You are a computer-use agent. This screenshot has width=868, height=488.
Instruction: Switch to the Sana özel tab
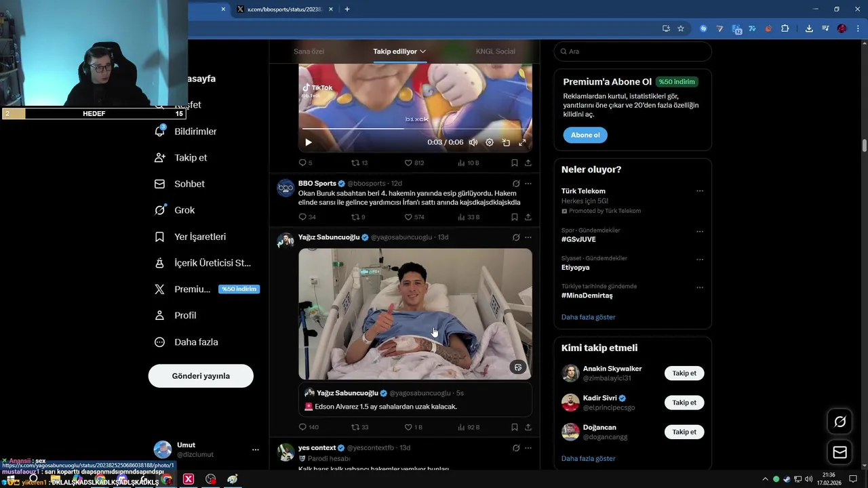click(x=309, y=52)
